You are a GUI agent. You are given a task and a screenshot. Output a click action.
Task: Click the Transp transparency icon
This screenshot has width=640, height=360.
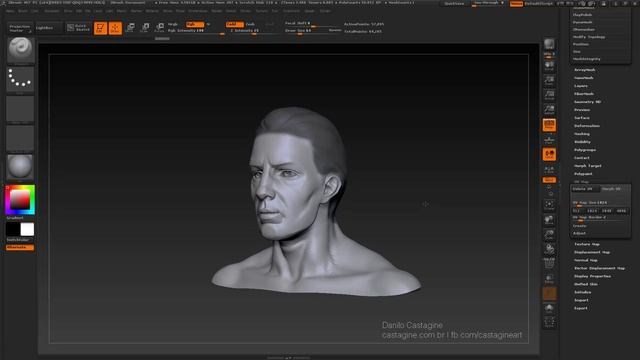click(x=549, y=279)
